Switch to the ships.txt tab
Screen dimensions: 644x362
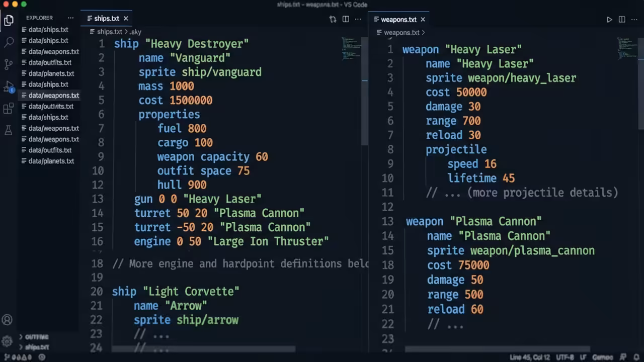pos(106,19)
